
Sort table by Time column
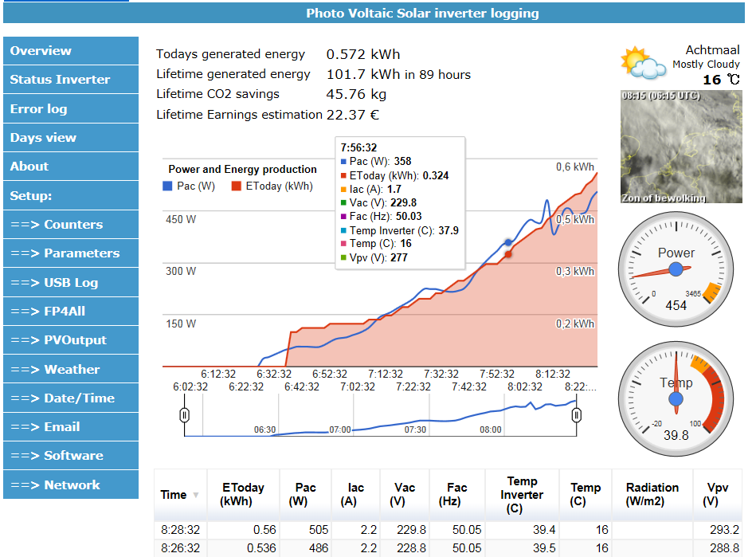point(180,495)
